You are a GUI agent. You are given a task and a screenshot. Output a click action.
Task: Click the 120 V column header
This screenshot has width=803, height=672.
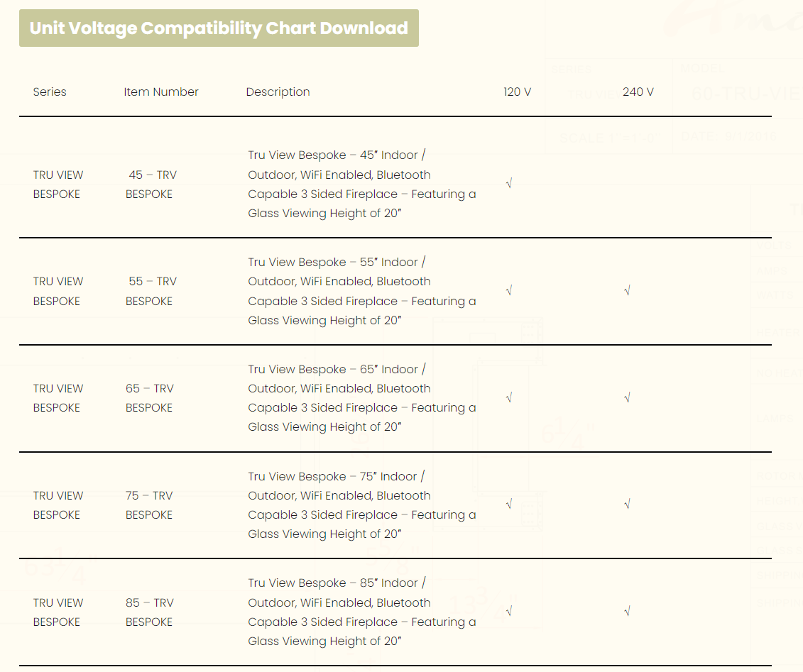517,92
